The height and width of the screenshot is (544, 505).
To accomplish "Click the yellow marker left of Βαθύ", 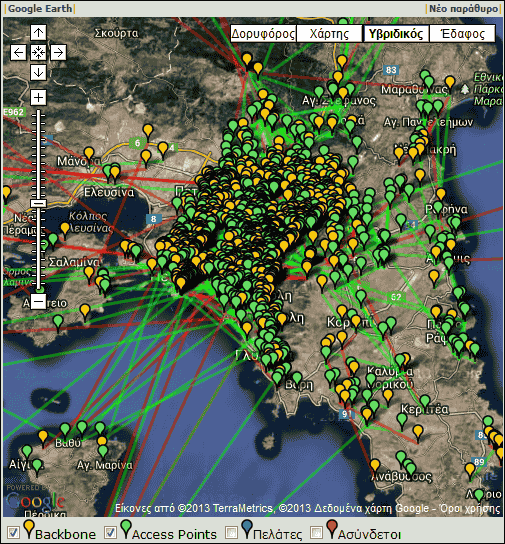I will (x=43, y=436).
